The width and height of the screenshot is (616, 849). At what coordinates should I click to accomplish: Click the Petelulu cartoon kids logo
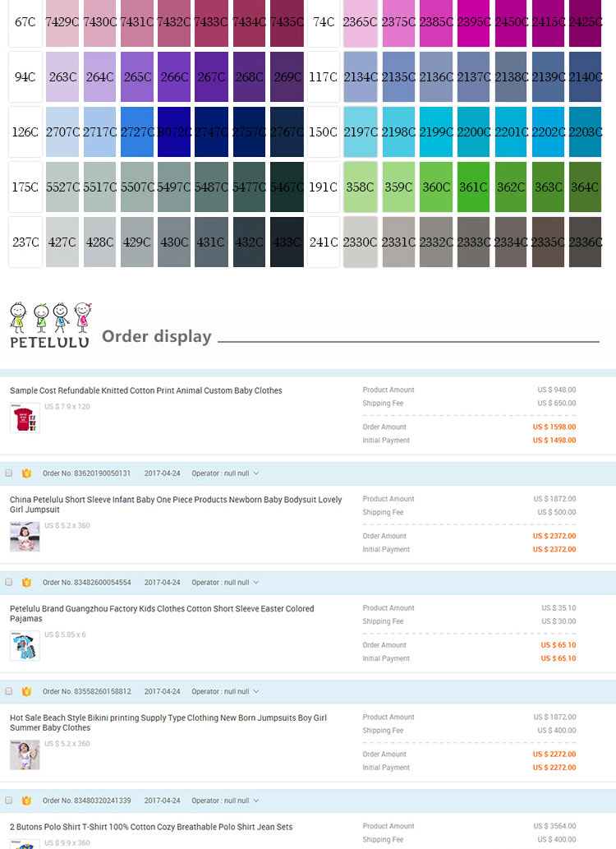click(x=50, y=325)
